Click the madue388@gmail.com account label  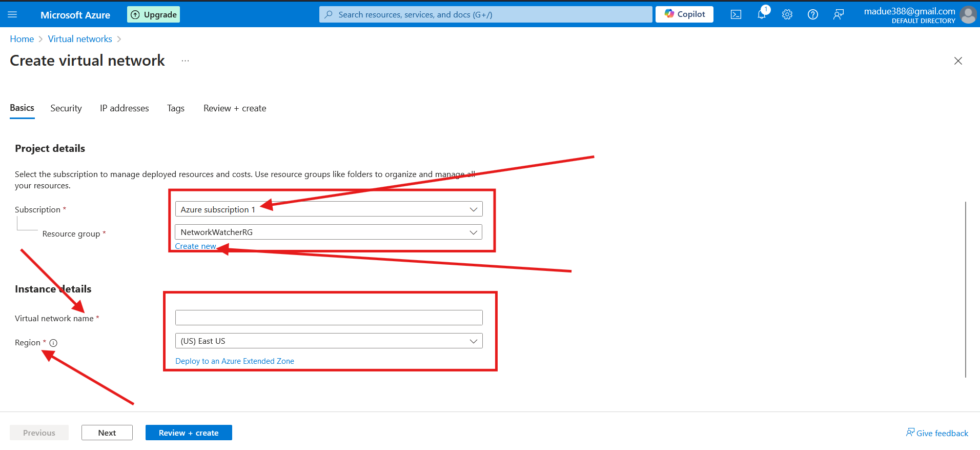[x=910, y=11]
